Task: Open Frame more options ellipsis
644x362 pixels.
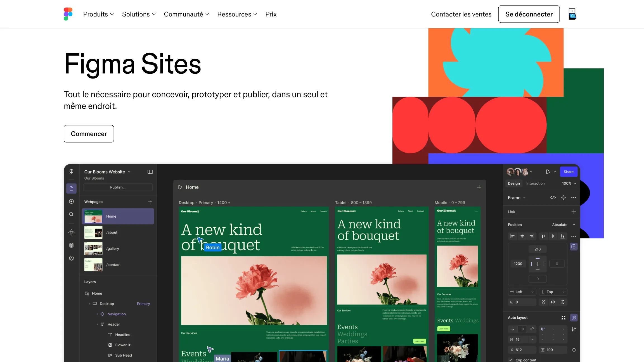Action: [x=574, y=197]
